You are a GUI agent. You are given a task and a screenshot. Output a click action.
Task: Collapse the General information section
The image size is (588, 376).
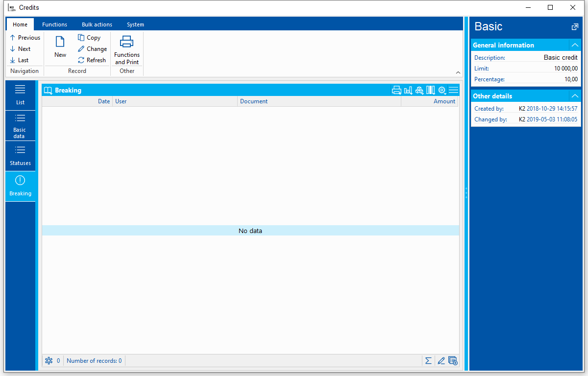(x=575, y=45)
